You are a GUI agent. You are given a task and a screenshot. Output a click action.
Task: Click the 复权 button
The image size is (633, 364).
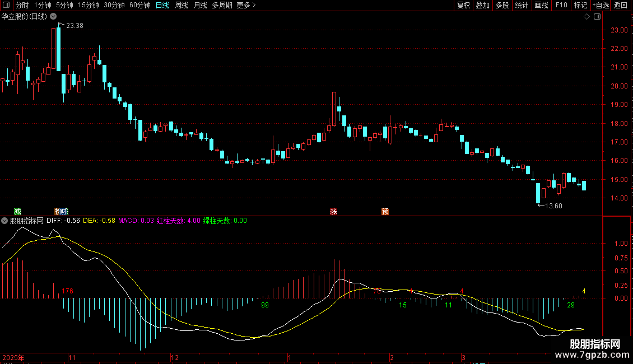pyautogui.click(x=463, y=5)
